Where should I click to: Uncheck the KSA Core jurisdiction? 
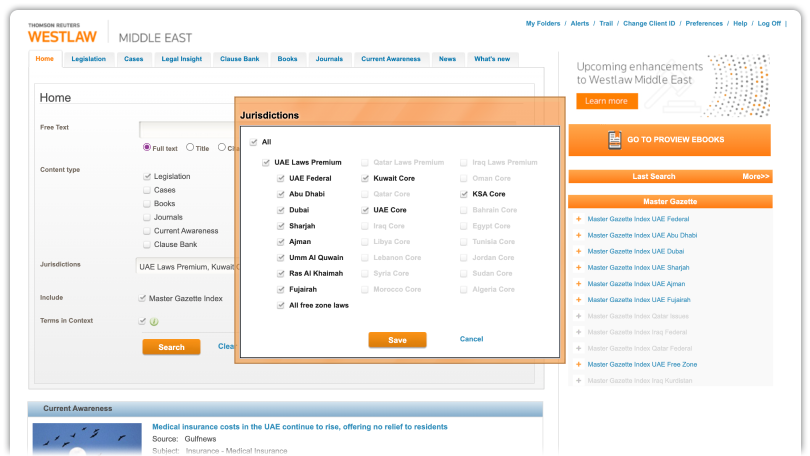tap(465, 194)
